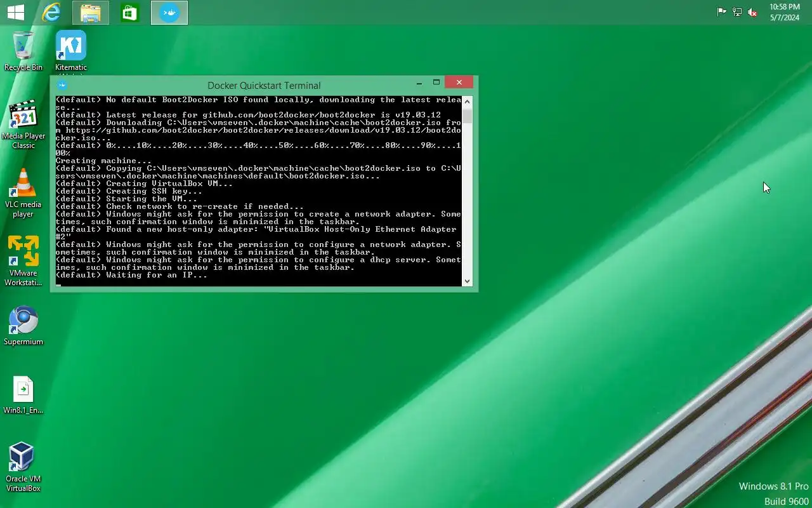Click the 'Creating VirtualBox VM...' line
Viewport: 812px width, 508px height.
coord(144,184)
